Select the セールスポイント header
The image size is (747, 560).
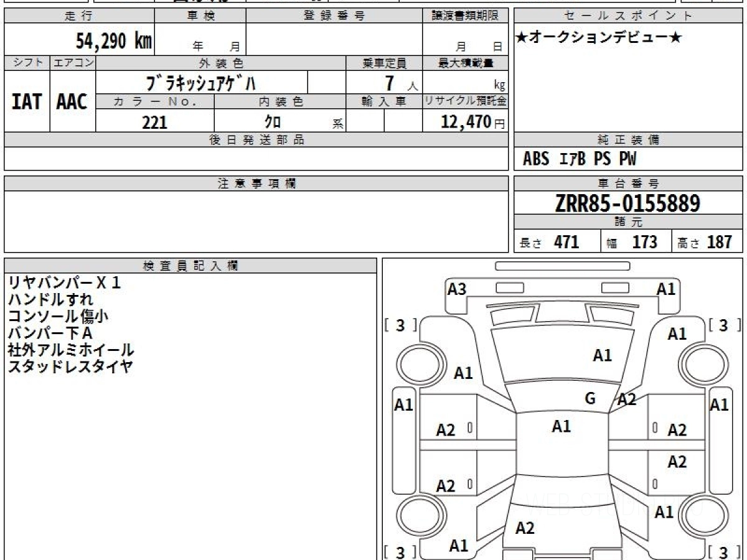pyautogui.click(x=629, y=16)
